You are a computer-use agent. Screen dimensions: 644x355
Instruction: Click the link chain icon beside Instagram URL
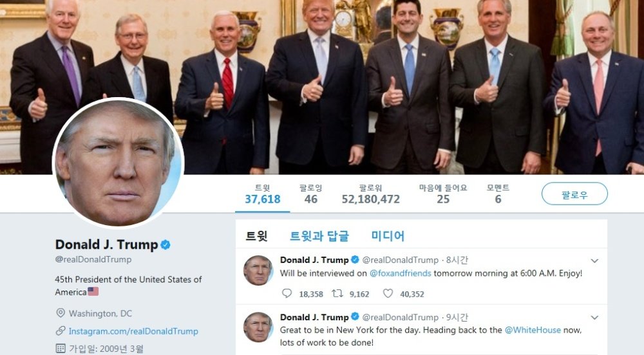tap(61, 331)
